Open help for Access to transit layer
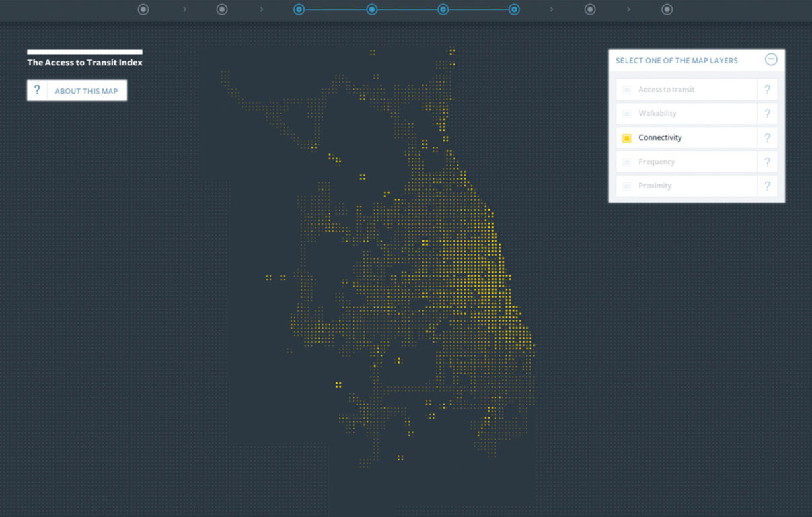 pyautogui.click(x=768, y=90)
